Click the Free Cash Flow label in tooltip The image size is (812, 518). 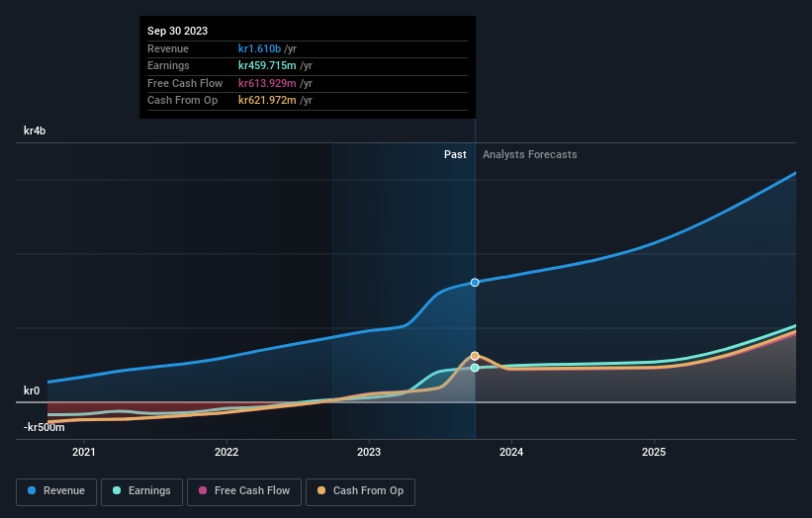click(185, 83)
